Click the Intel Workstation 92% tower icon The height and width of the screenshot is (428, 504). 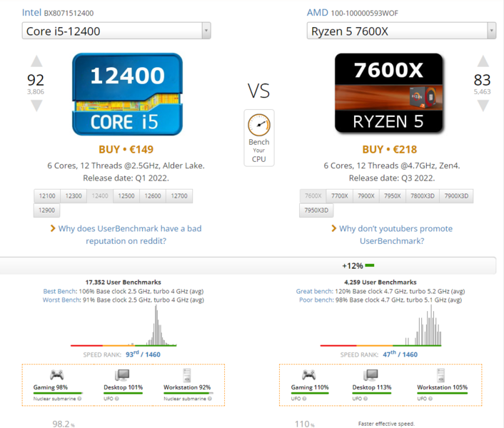(x=186, y=375)
